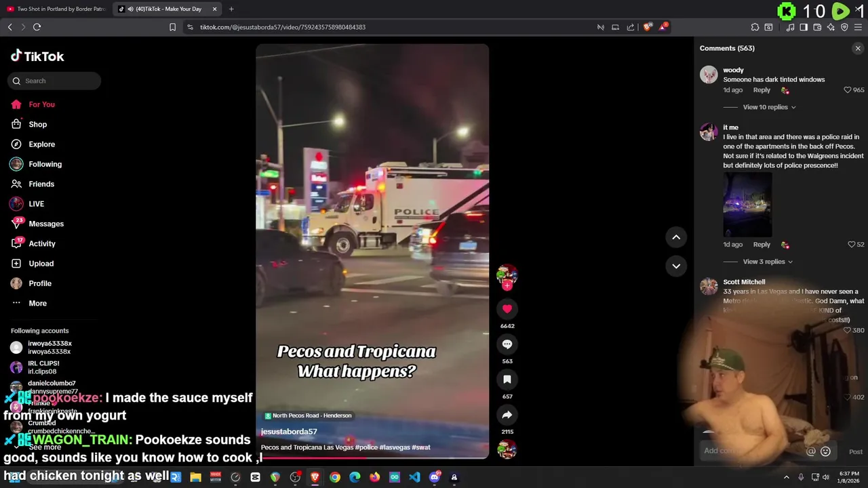The height and width of the screenshot is (488, 868).
Task: Open Brave Shields lion icon
Action: point(648,27)
